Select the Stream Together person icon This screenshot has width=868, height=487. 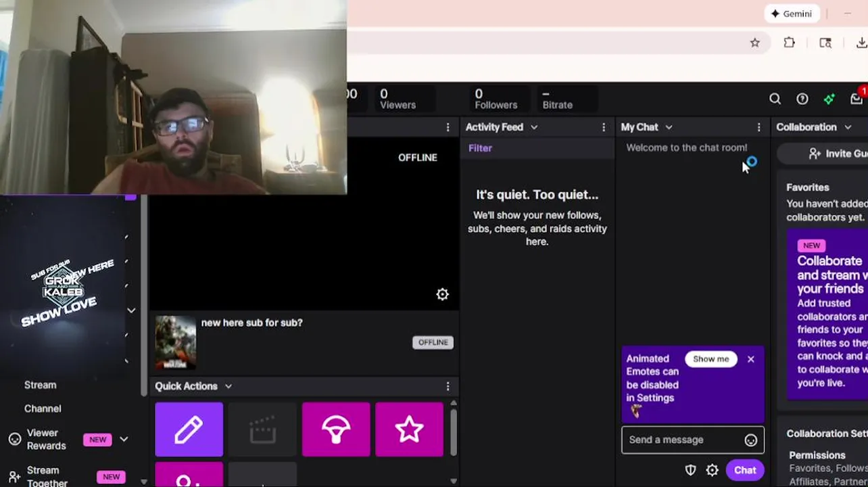(x=15, y=477)
